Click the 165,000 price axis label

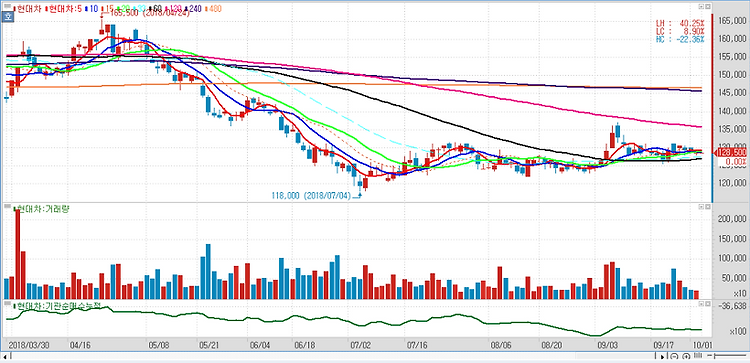tap(731, 21)
